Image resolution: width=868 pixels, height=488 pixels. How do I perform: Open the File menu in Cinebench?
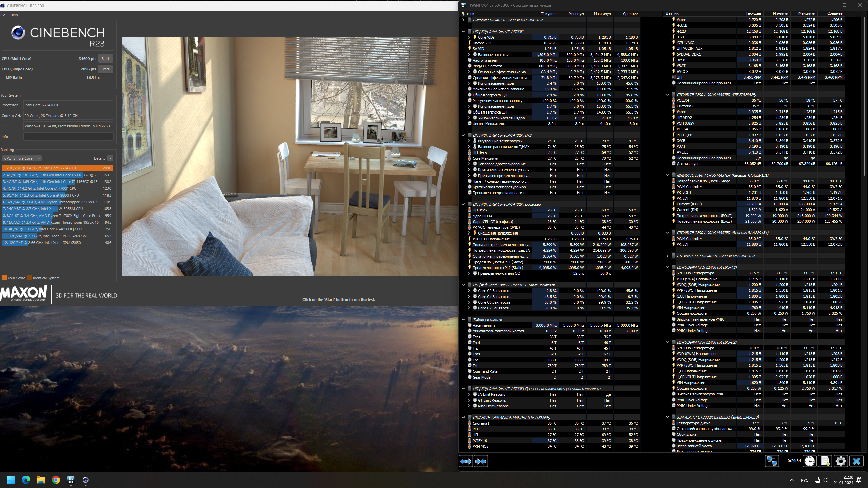[3, 15]
